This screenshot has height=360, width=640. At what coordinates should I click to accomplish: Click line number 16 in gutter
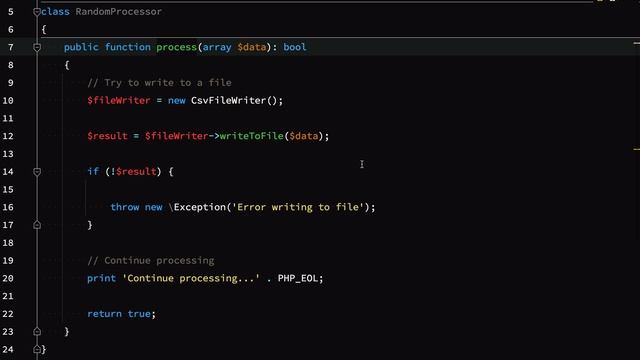[8, 207]
